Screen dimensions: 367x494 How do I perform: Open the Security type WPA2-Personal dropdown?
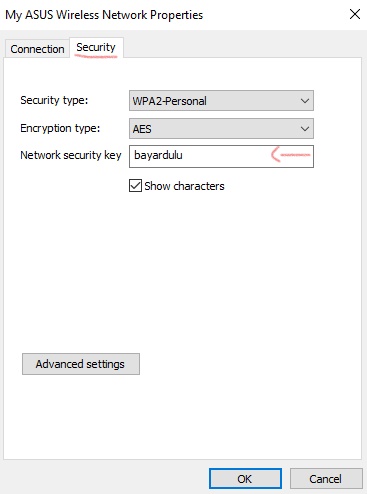[221, 101]
